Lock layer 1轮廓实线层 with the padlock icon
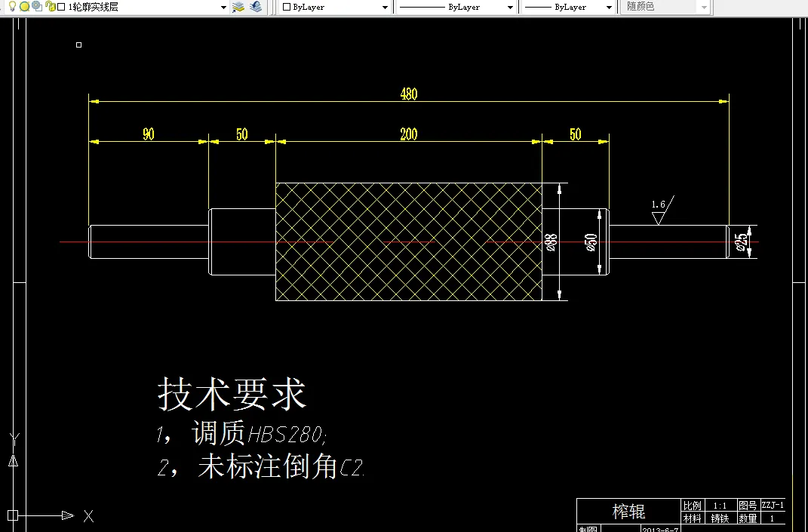 tap(50, 8)
